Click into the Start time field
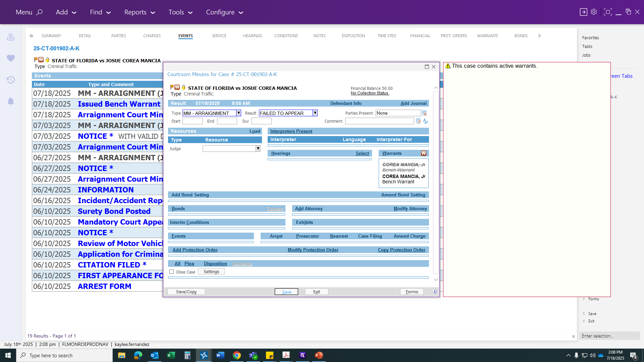The image size is (644, 362). point(193,121)
